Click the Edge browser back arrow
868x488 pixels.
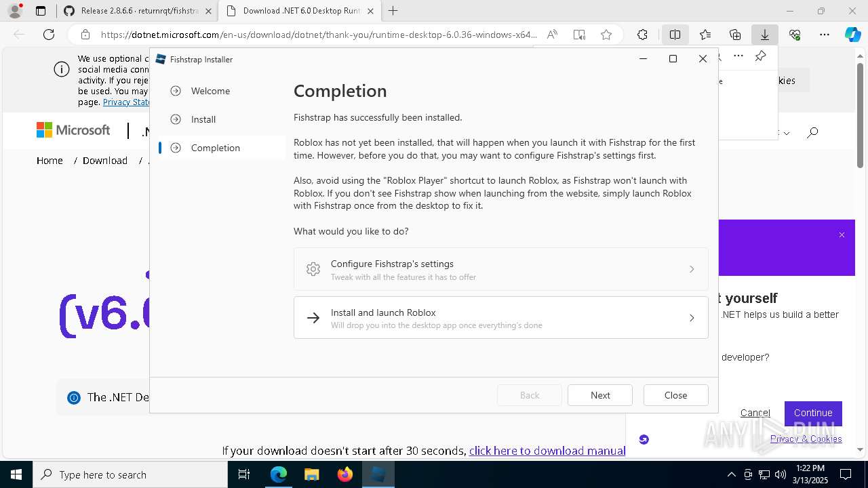click(x=19, y=35)
